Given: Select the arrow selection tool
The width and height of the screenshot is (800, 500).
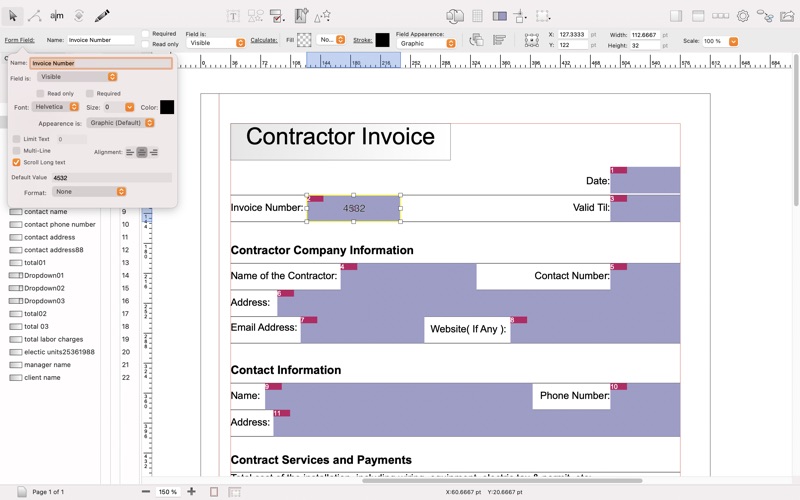Looking at the screenshot, I should (x=13, y=16).
